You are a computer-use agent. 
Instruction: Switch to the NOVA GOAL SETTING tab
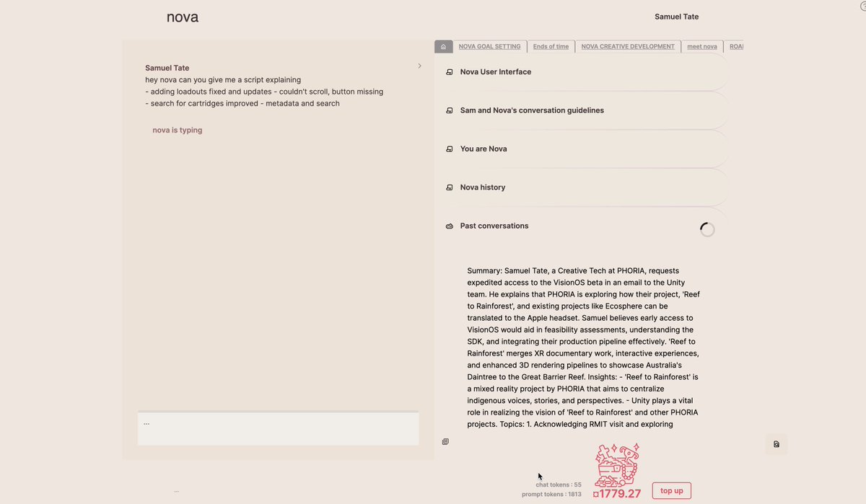click(489, 46)
